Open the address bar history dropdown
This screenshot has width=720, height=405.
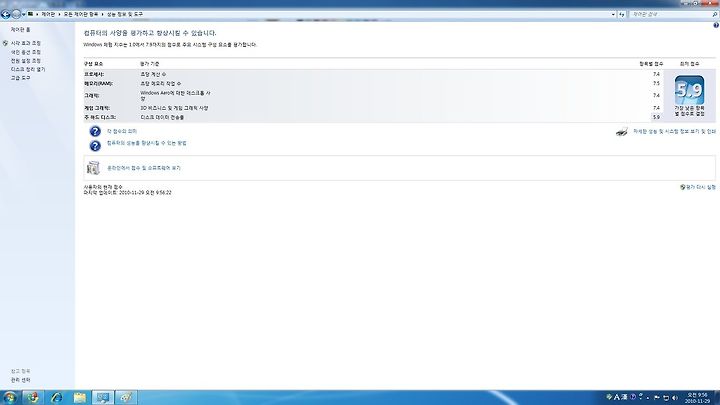pyautogui.click(x=613, y=15)
